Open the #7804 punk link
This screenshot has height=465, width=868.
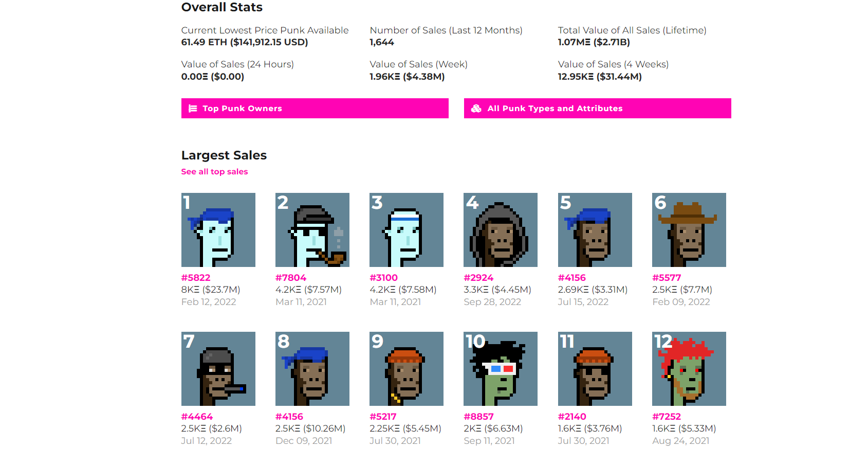coord(291,278)
